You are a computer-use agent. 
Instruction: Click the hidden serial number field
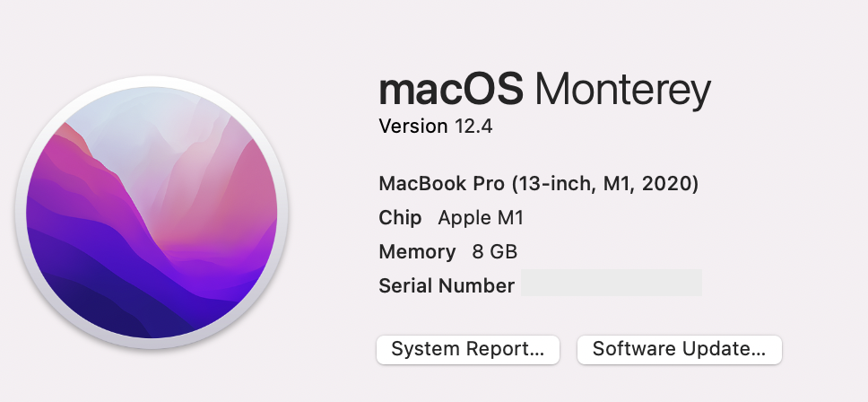point(612,283)
